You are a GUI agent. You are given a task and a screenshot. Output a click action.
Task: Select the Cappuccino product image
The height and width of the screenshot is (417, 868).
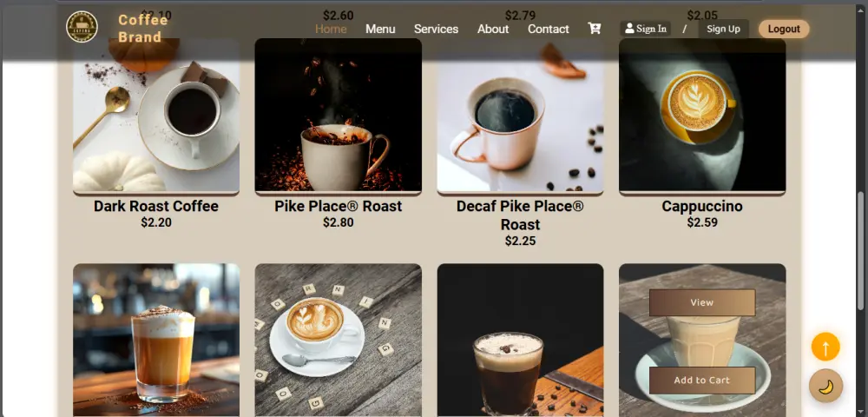pos(702,115)
